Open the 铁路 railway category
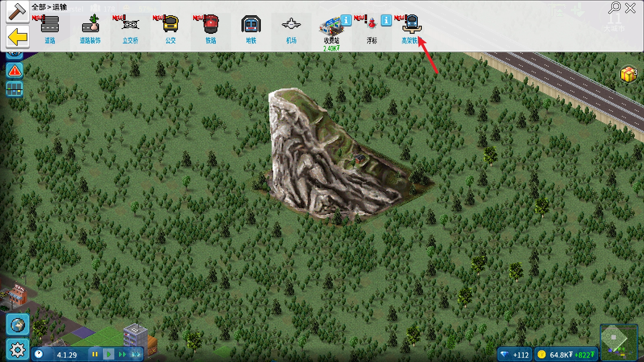Viewport: 644px width, 362px height. coord(211,29)
